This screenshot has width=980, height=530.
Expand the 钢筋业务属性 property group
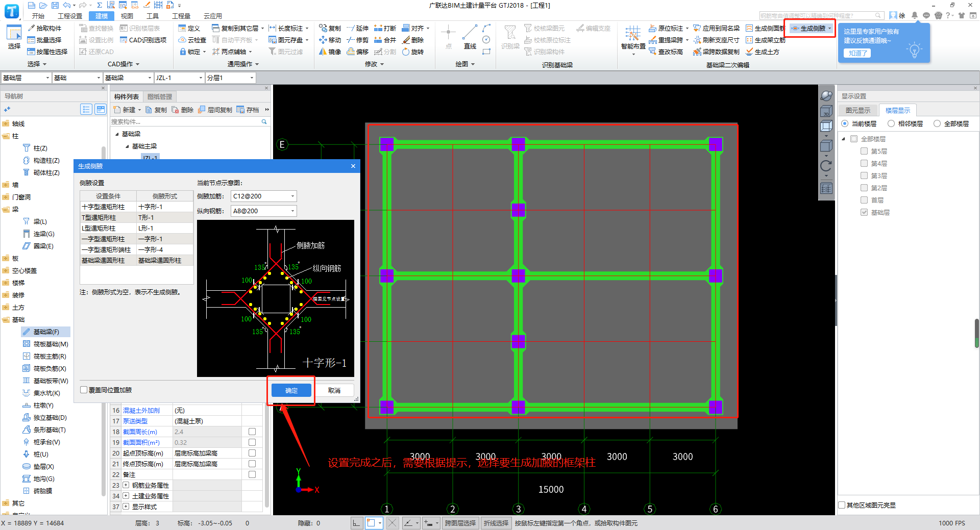pyautogui.click(x=126, y=485)
